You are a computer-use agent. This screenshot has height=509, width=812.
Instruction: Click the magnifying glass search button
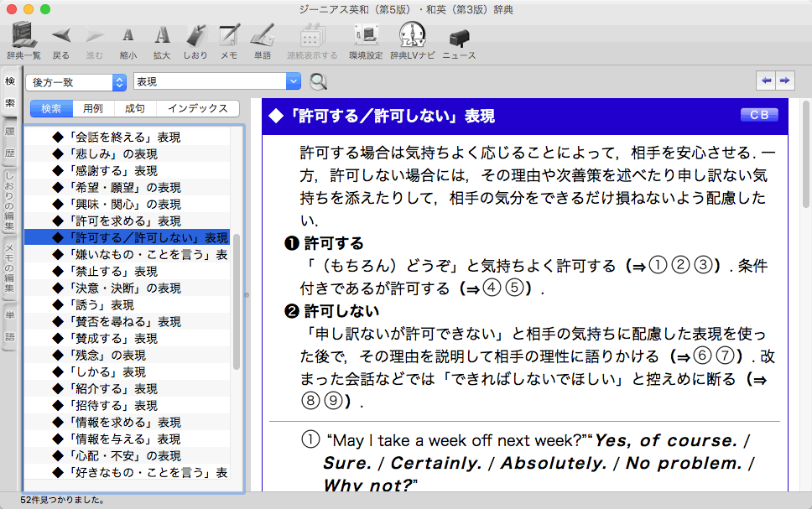(319, 81)
